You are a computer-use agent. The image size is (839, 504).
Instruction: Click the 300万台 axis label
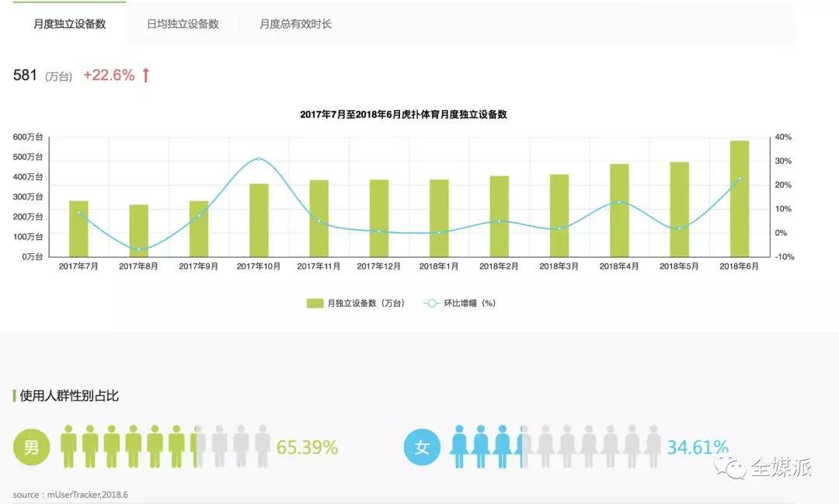[x=28, y=196]
